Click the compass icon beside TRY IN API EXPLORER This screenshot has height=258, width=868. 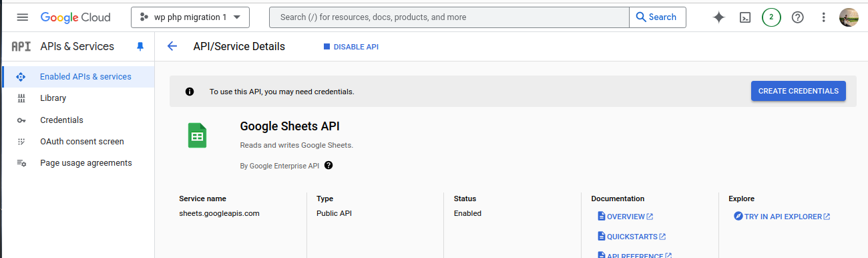(x=738, y=217)
